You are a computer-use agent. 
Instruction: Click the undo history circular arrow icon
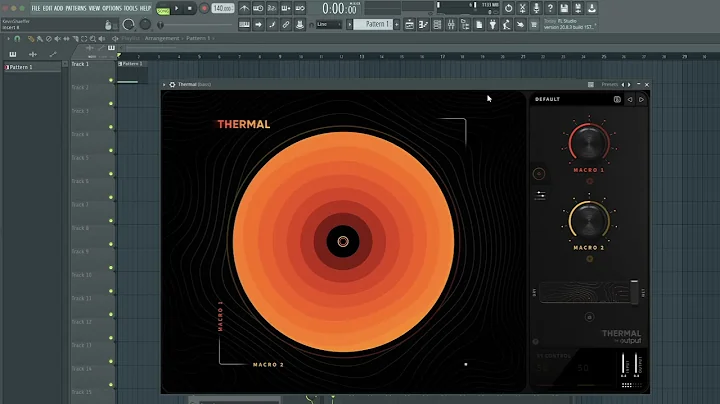coord(508,8)
